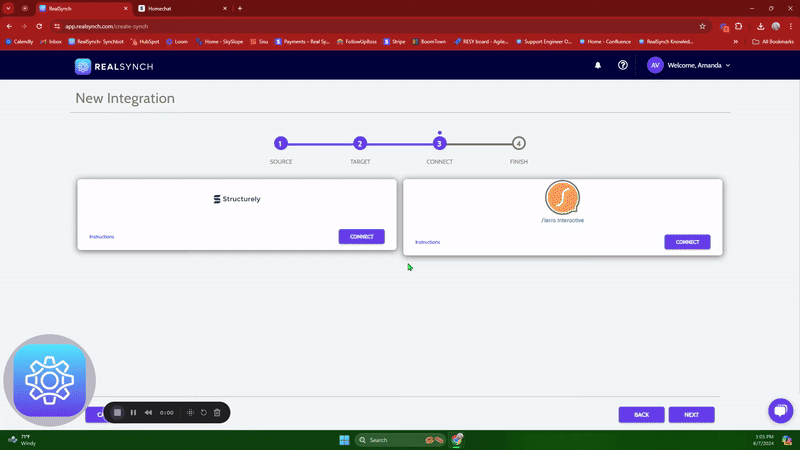
Task: Expand the Welcome, Amanda account menu
Action: (x=698, y=65)
